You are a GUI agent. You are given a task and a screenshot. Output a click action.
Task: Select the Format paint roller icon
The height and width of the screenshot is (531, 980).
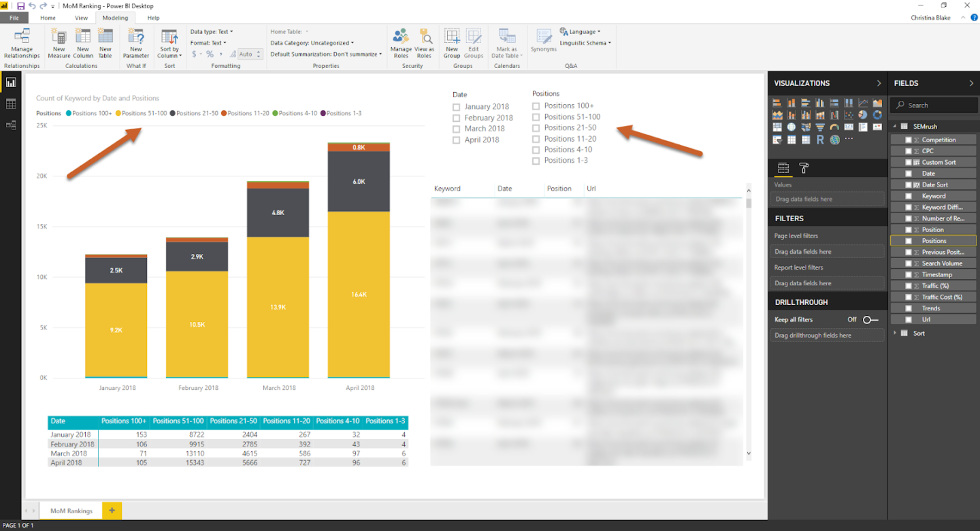[804, 168]
